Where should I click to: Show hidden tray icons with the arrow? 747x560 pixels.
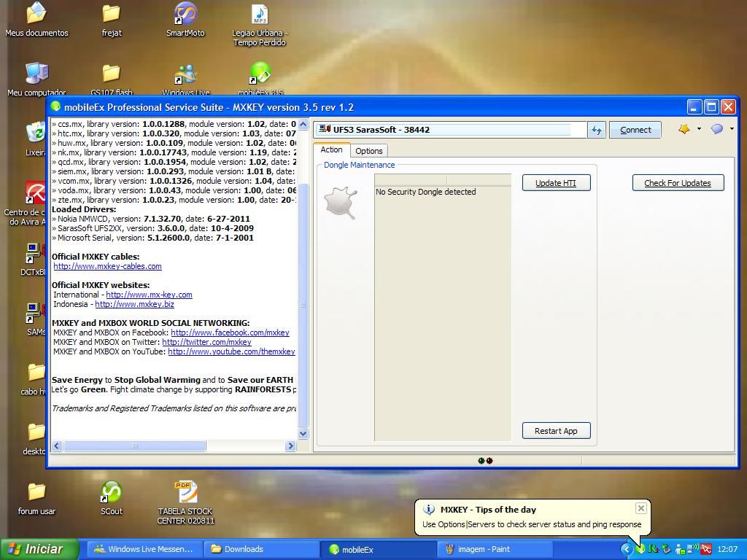(627, 549)
